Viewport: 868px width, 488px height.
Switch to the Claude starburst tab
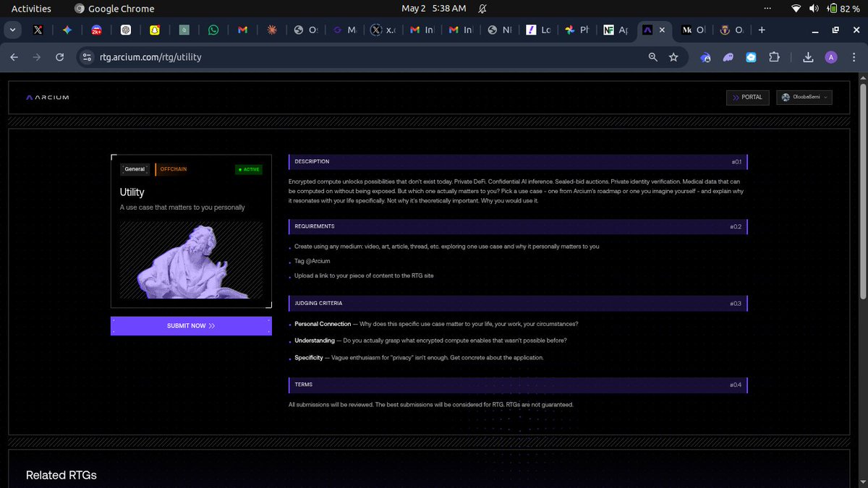pyautogui.click(x=271, y=30)
